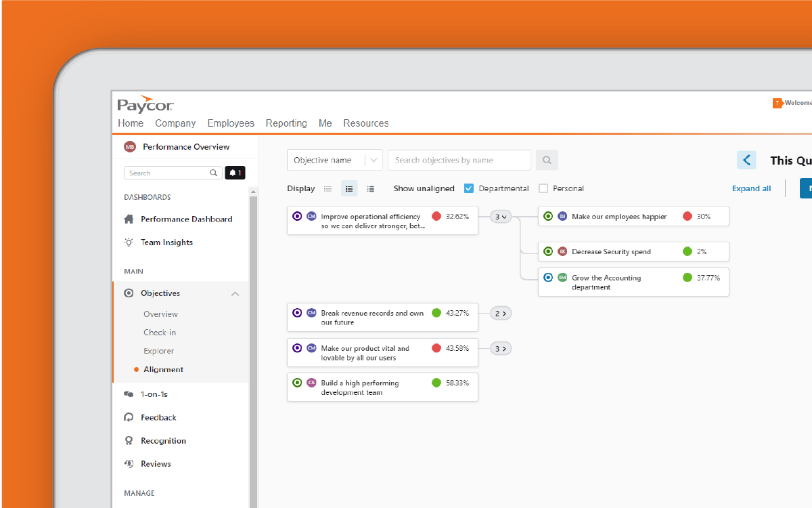Click the magnifier search objectives button

pyautogui.click(x=547, y=161)
